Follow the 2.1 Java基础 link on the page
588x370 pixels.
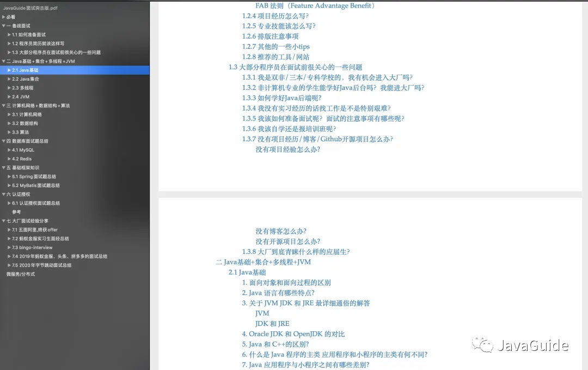[x=247, y=272]
